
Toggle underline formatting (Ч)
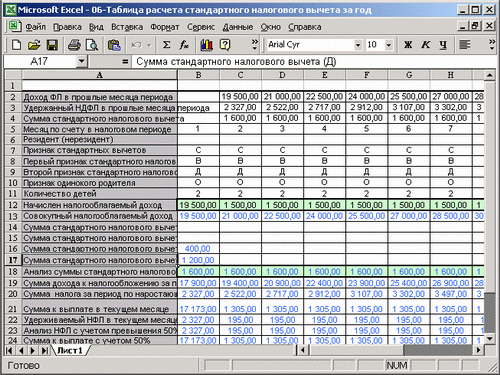click(x=443, y=45)
